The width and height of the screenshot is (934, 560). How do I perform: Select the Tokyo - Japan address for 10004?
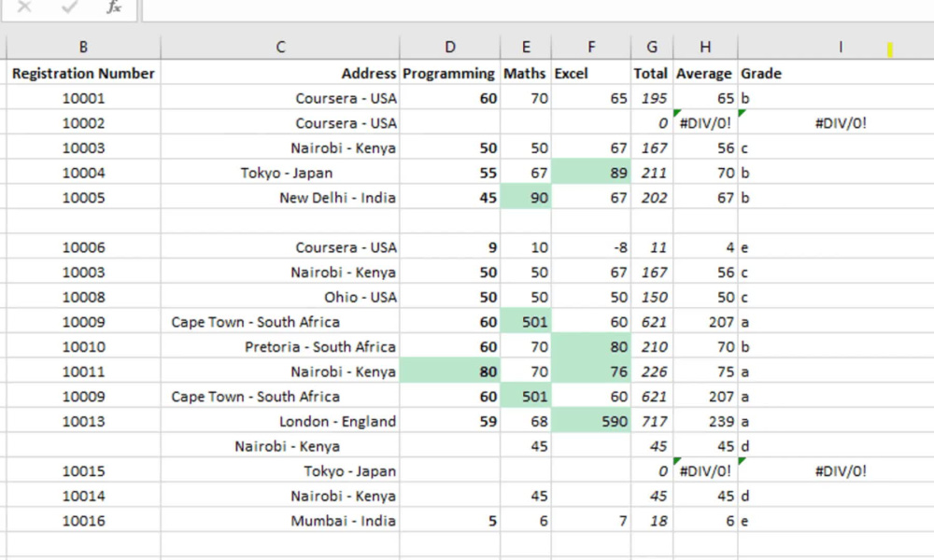[x=280, y=174]
